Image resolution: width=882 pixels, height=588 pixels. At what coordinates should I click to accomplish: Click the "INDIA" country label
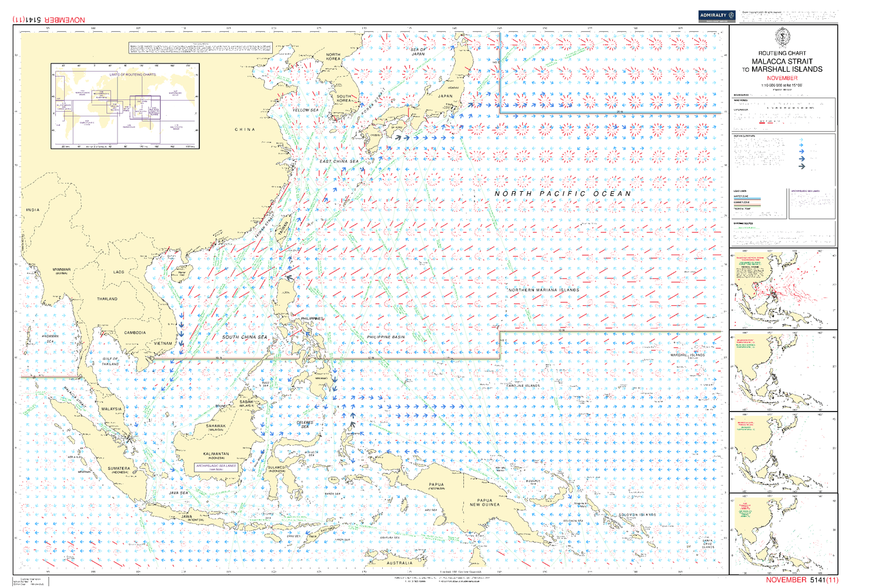click(33, 210)
